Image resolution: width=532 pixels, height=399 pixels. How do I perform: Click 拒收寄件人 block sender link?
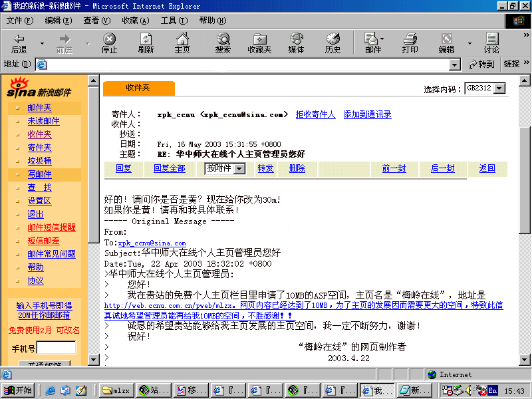click(315, 114)
